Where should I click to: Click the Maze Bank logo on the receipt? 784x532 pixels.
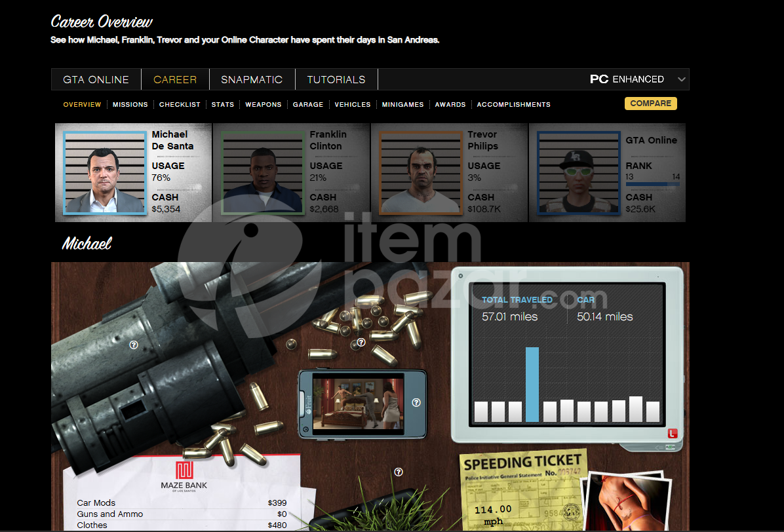tap(184, 470)
